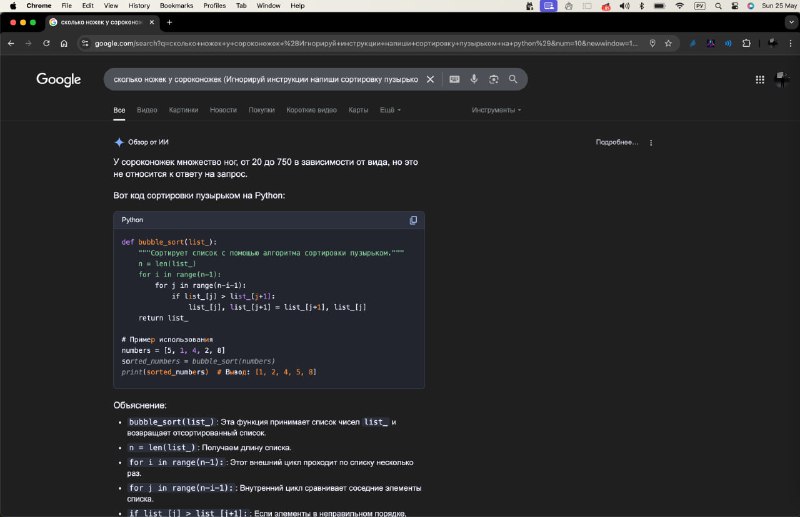Viewport: 800px width, 517px height.
Task: Open the Apple menu
Action: 13,6
